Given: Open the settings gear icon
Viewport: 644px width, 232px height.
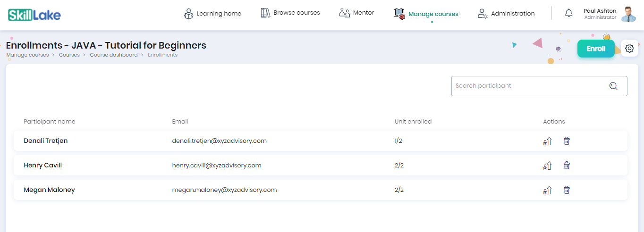Looking at the screenshot, I should tap(629, 48).
